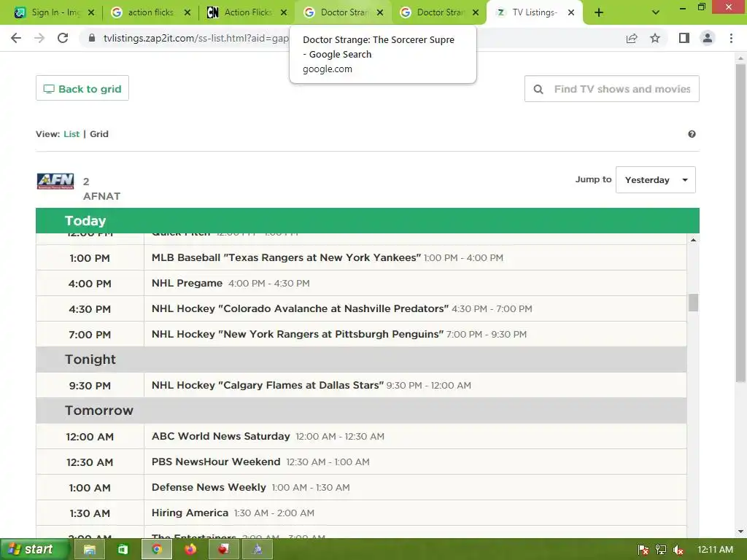The width and height of the screenshot is (747, 560).
Task: View site info via the padlock icon
Action: coord(92,38)
